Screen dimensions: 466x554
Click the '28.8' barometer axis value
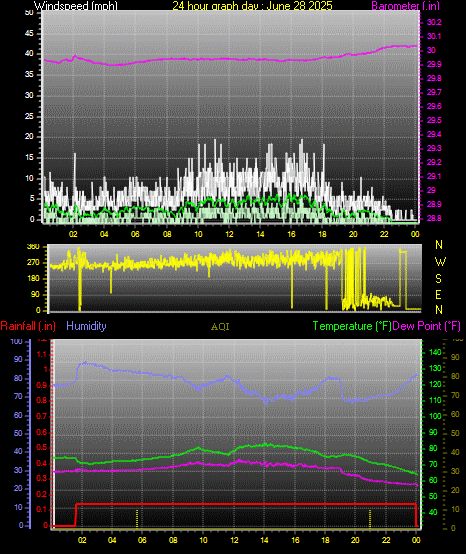(x=434, y=218)
